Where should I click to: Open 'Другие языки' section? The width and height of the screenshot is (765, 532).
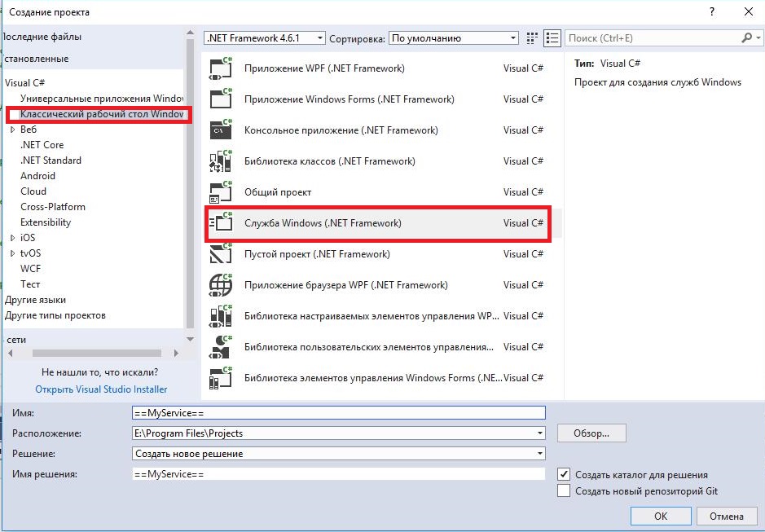[x=35, y=300]
